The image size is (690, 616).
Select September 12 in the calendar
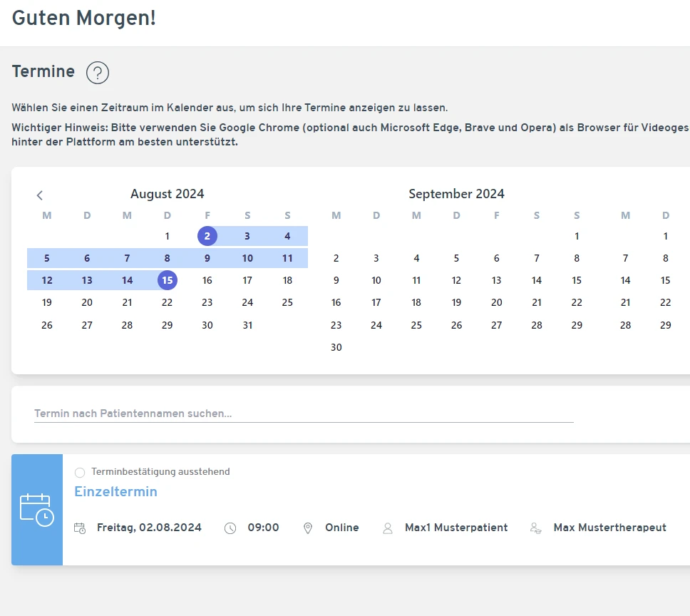[x=456, y=281]
